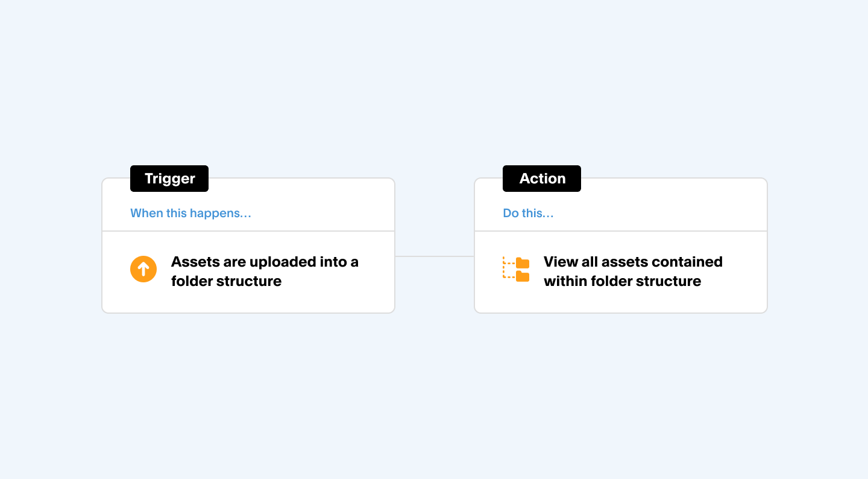This screenshot has height=479, width=868.
Task: Click the orange upload arrow icon
Action: click(x=143, y=269)
